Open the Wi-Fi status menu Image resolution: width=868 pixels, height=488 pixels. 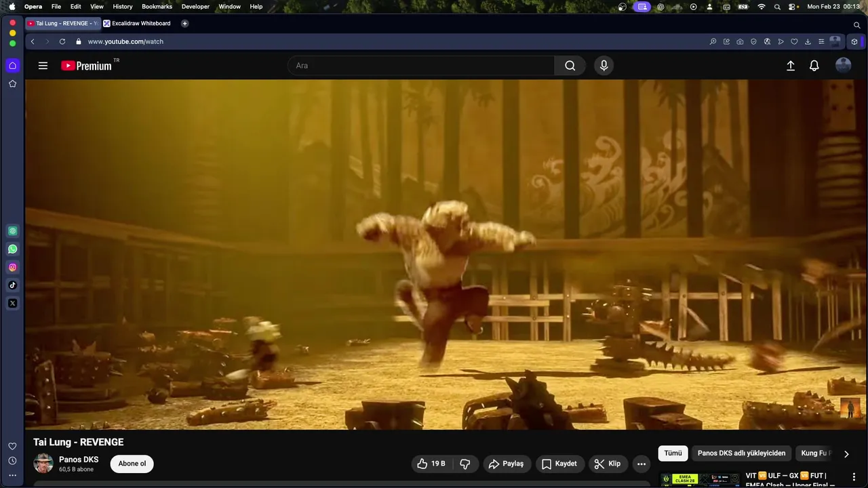(762, 6)
